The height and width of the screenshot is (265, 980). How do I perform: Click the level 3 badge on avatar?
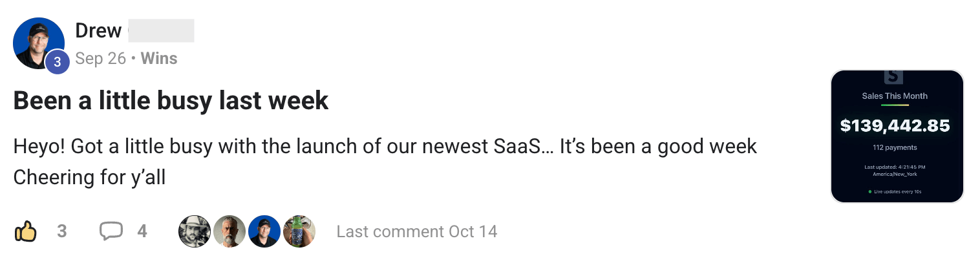click(57, 62)
